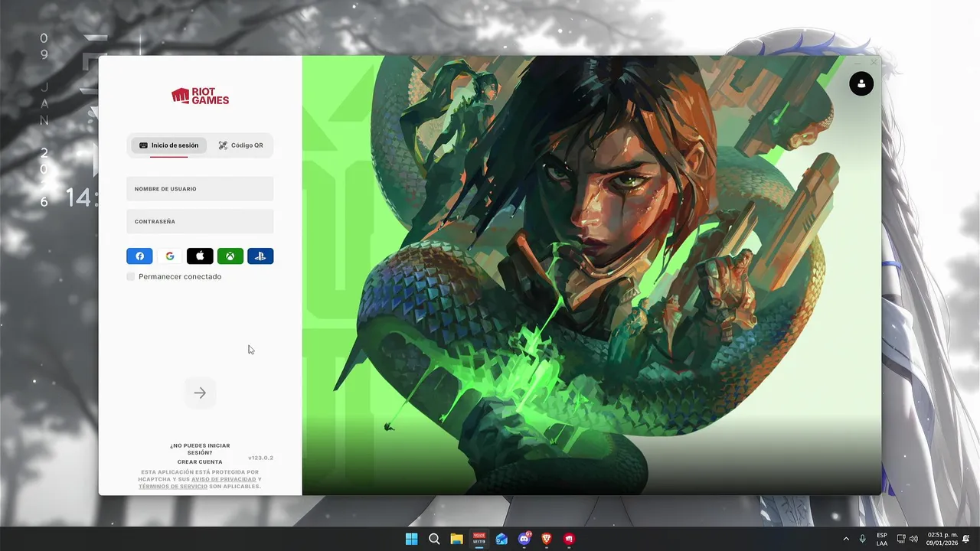Open the taskbar clock showing 02:51 p. m.
980x551 pixels.
tap(942, 539)
